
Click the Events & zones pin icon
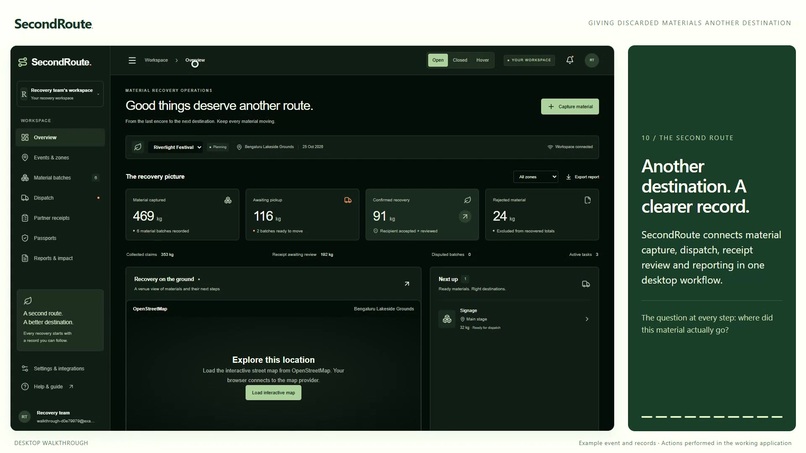[x=25, y=157]
